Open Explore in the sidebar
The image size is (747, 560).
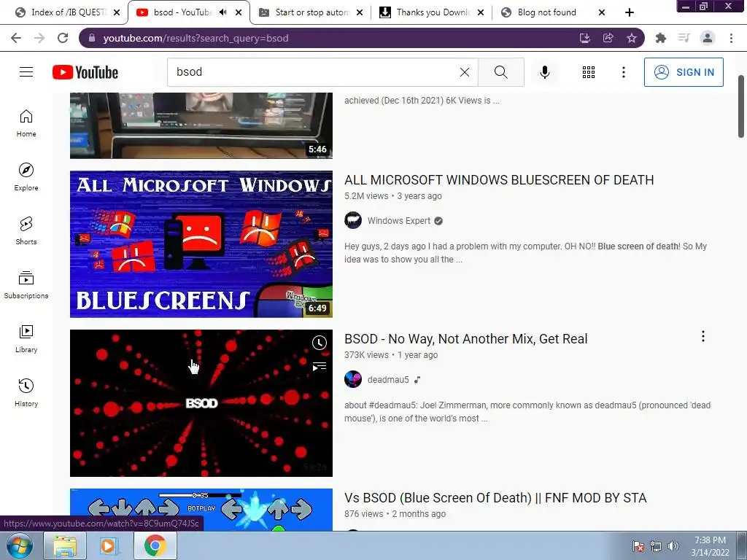point(26,177)
